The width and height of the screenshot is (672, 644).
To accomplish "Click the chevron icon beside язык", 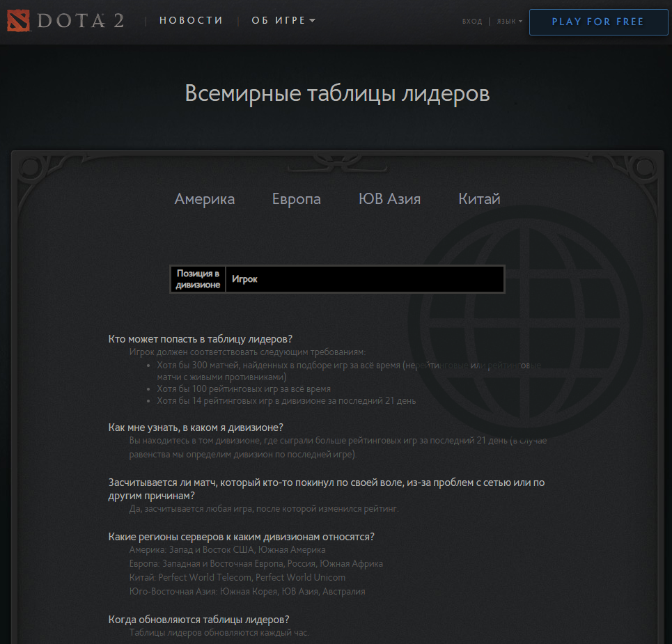I will coord(521,22).
